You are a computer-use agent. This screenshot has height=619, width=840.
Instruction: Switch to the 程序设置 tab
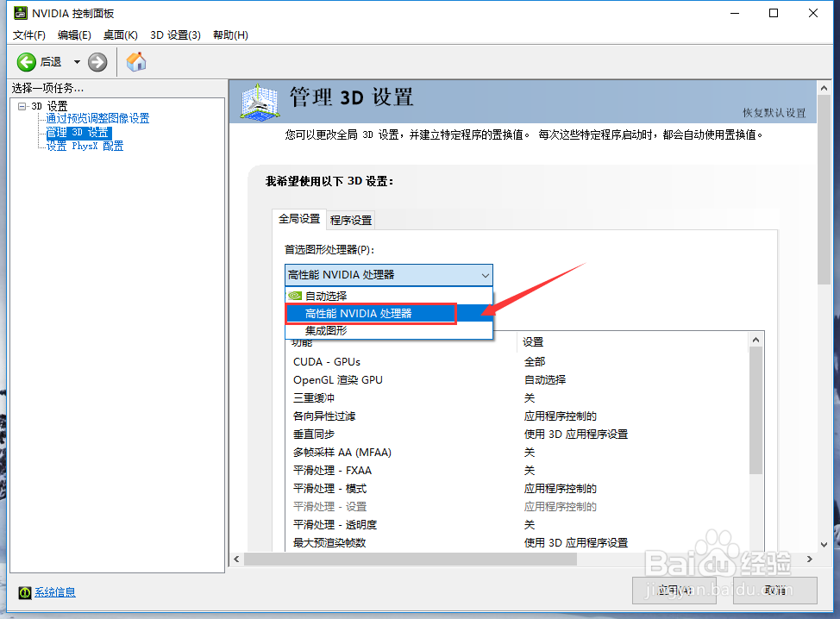point(351,220)
